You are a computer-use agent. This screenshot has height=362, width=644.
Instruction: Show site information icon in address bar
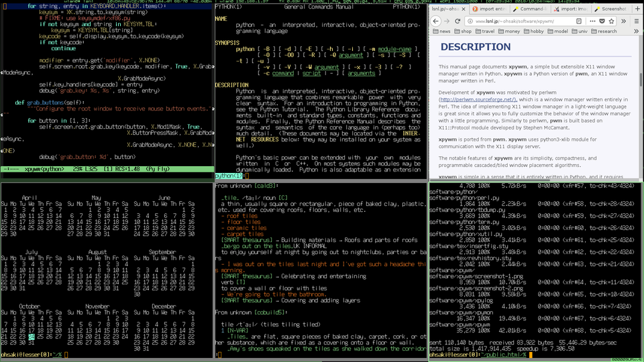point(470,21)
